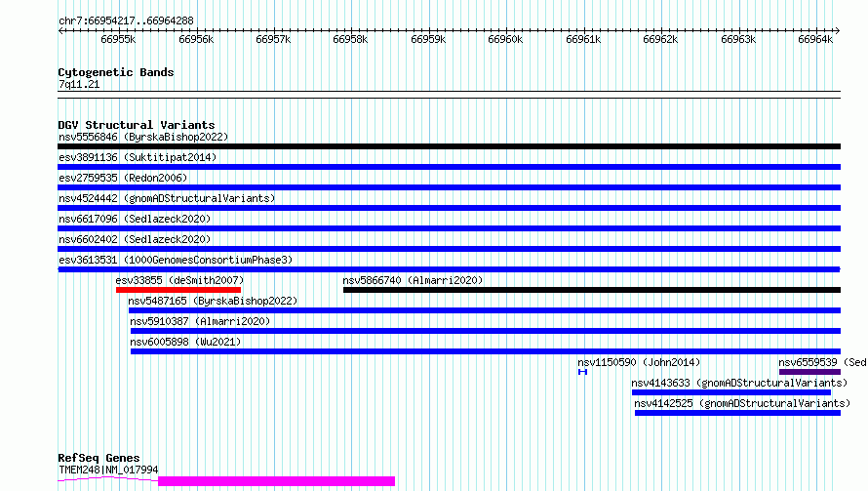Image resolution: width=868 pixels, height=491 pixels.
Task: Click the magenta TMEM248 exon block
Action: [x=276, y=481]
